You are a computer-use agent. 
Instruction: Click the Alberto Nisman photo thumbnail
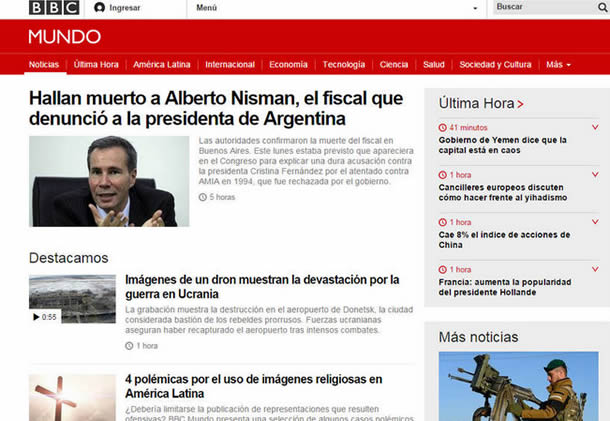point(109,181)
